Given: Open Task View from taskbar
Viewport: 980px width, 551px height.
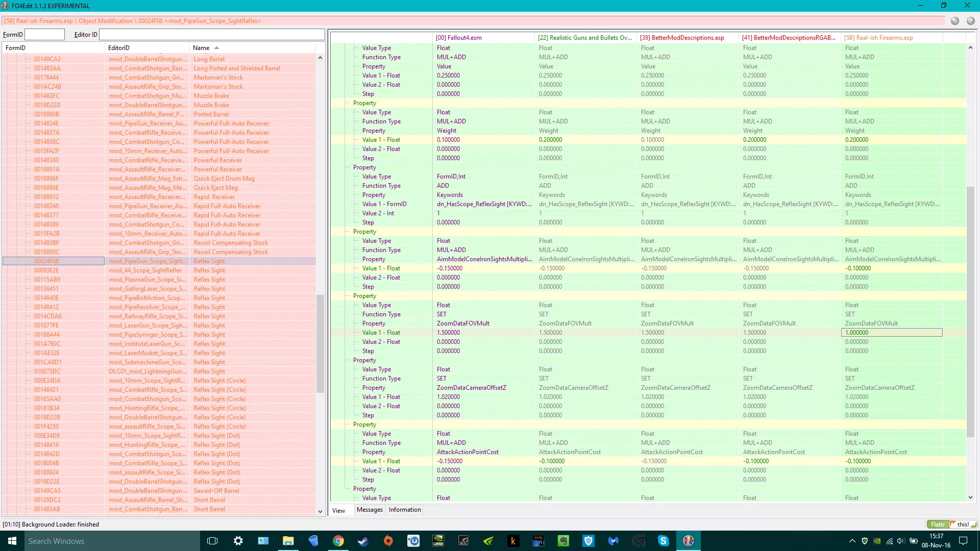Looking at the screenshot, I should point(213,541).
